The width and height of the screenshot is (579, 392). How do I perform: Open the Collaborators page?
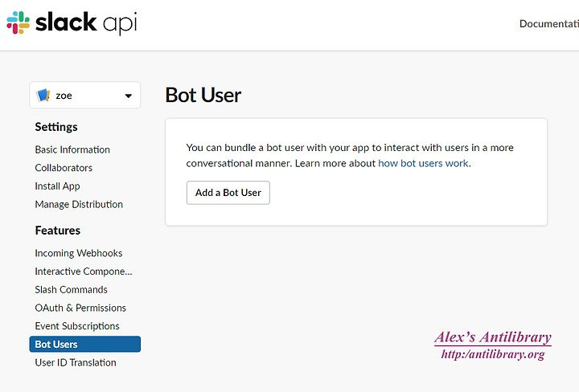(64, 168)
